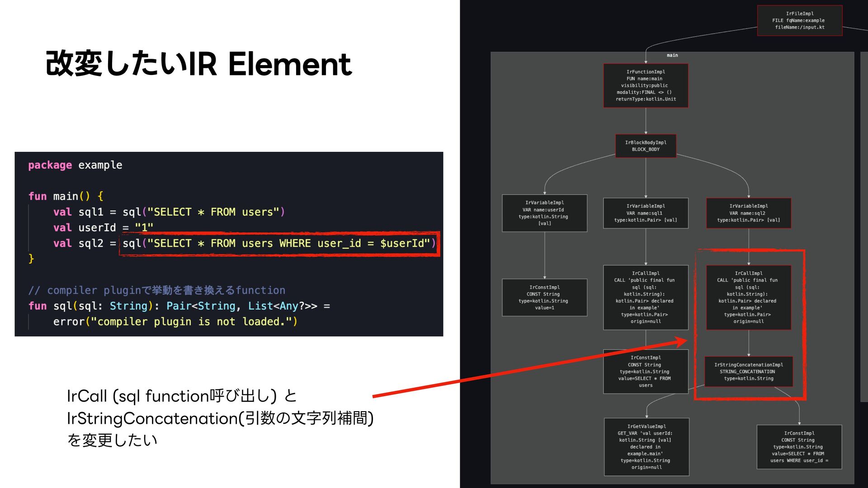The width and height of the screenshot is (868, 488).
Task: Click the 'val userId = "1"' line
Action: point(103,227)
